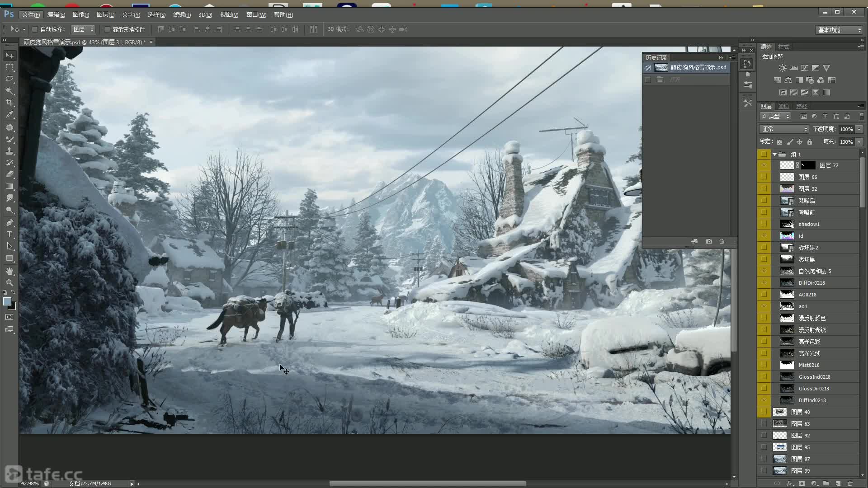
Task: Select the Lasso tool
Action: (x=9, y=79)
